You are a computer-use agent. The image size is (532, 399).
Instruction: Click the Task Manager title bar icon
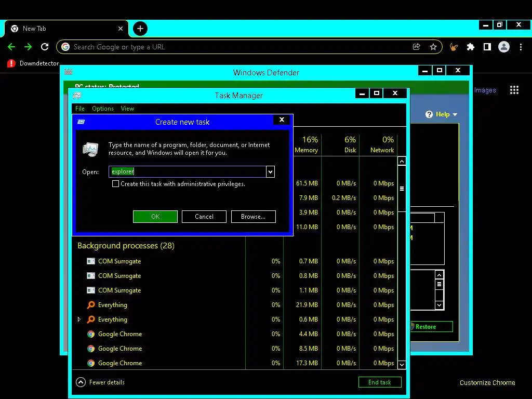pyautogui.click(x=77, y=96)
